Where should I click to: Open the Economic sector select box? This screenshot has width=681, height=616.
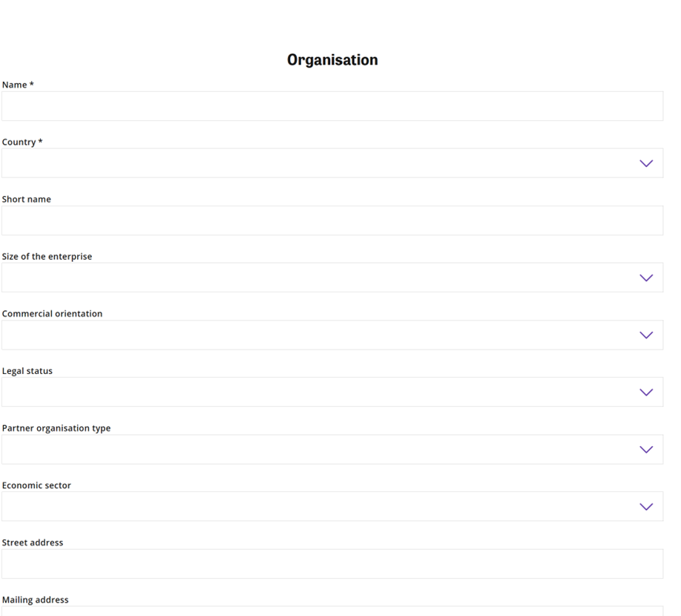click(x=319, y=506)
